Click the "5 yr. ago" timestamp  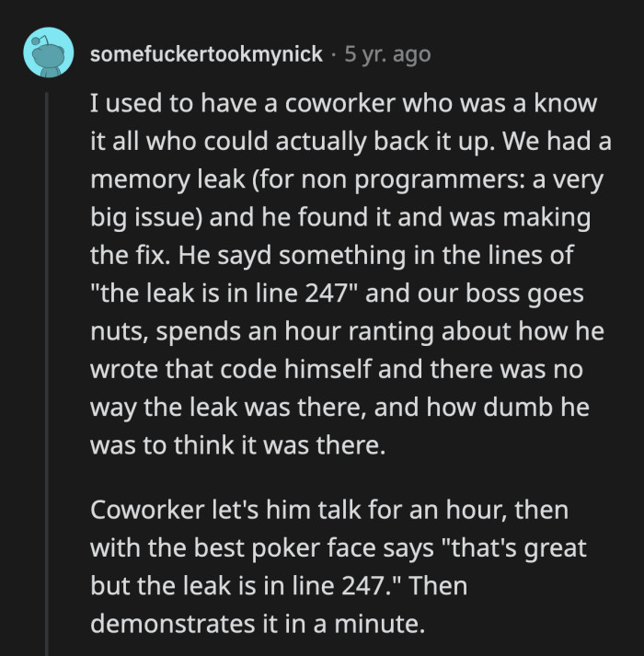pyautogui.click(x=386, y=54)
